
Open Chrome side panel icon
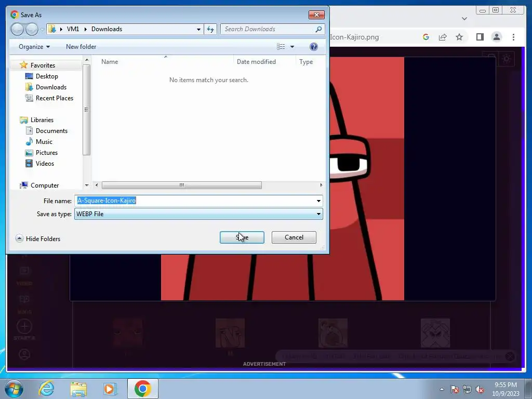pyautogui.click(x=480, y=37)
